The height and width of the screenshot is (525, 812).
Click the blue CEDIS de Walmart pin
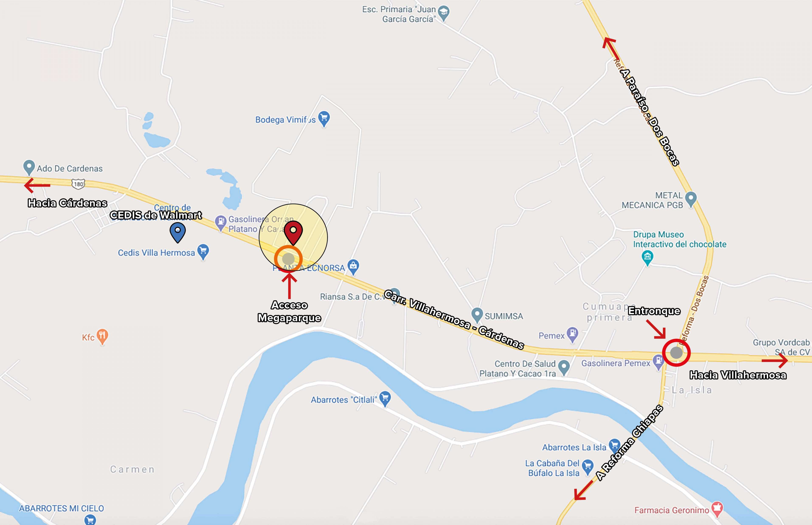tap(178, 232)
